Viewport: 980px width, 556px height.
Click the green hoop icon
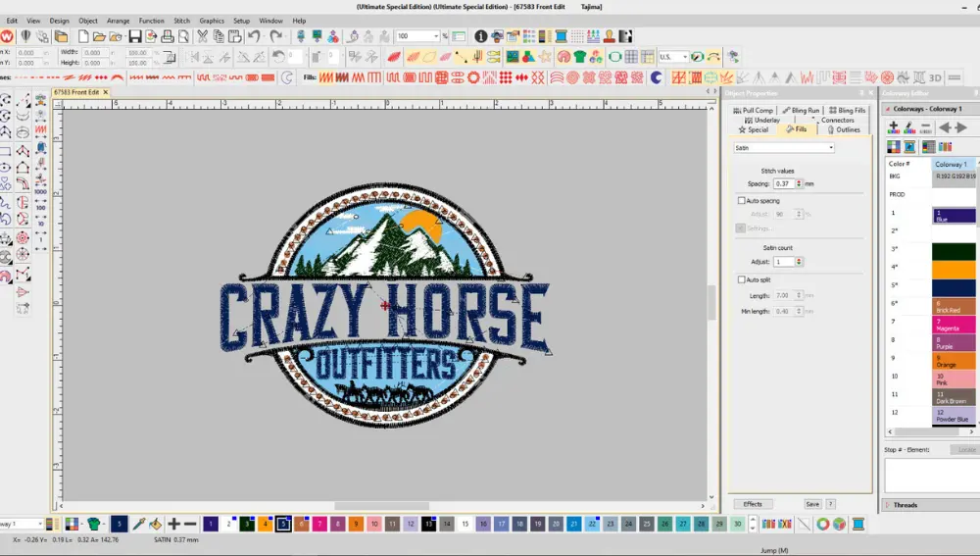click(615, 57)
